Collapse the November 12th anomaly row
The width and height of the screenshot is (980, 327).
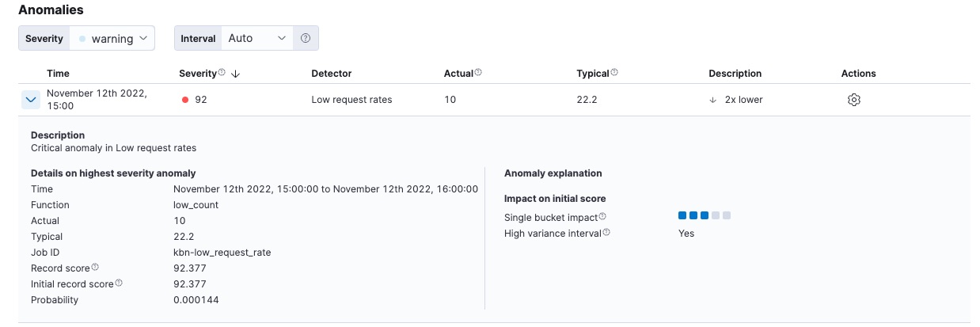coord(31,100)
